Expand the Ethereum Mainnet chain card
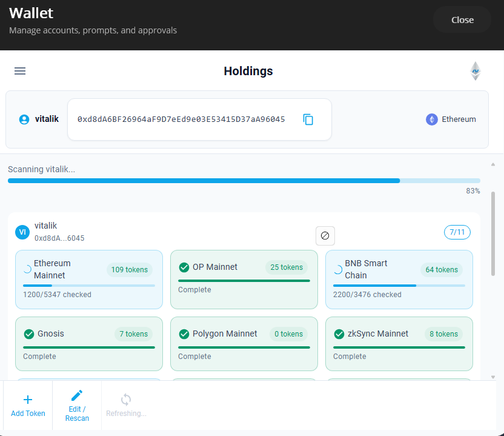Viewport: 504px width, 436px height. (x=88, y=279)
